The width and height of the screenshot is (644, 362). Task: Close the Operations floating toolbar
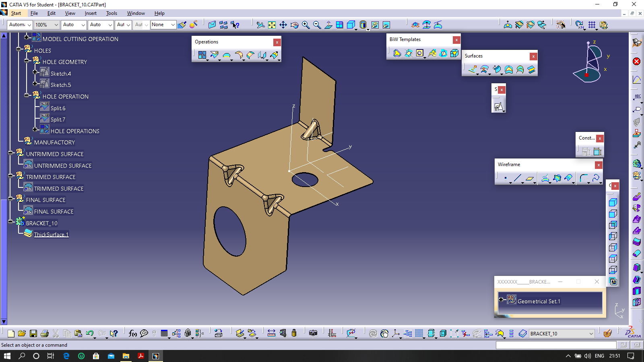pyautogui.click(x=277, y=42)
